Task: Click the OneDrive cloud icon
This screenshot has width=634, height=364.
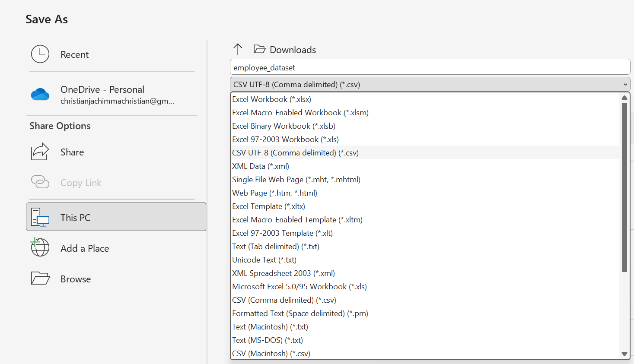Action: click(x=40, y=95)
